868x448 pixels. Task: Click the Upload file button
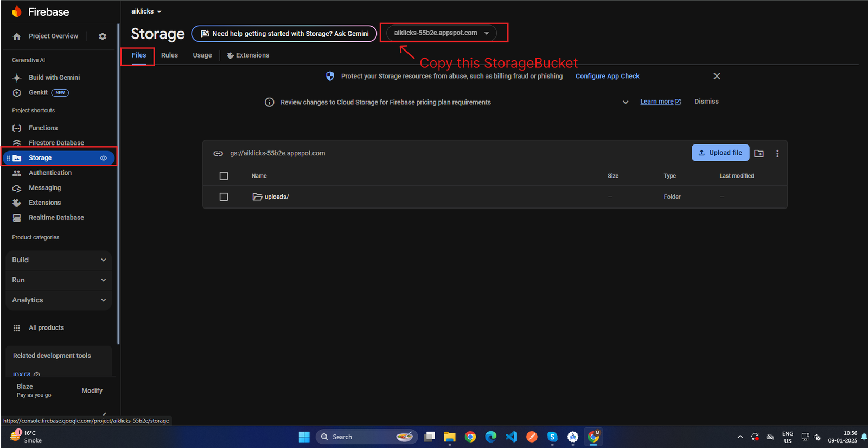click(x=720, y=153)
